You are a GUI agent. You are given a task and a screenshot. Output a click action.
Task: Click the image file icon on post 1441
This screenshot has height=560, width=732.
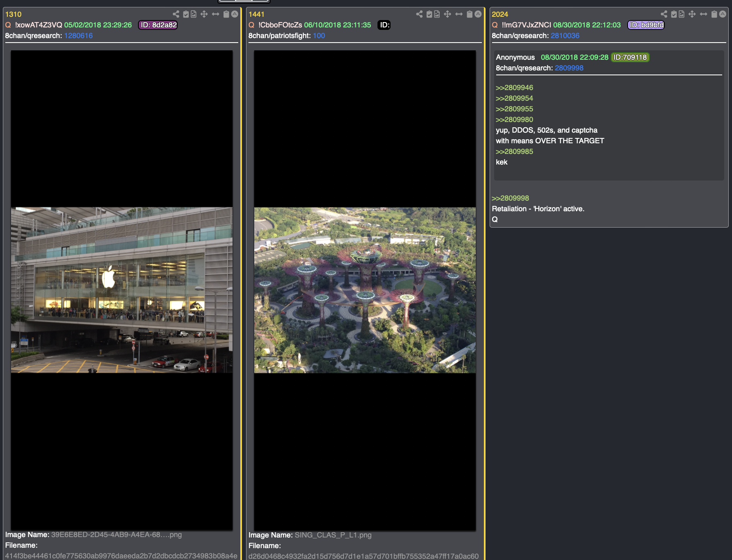(x=437, y=14)
